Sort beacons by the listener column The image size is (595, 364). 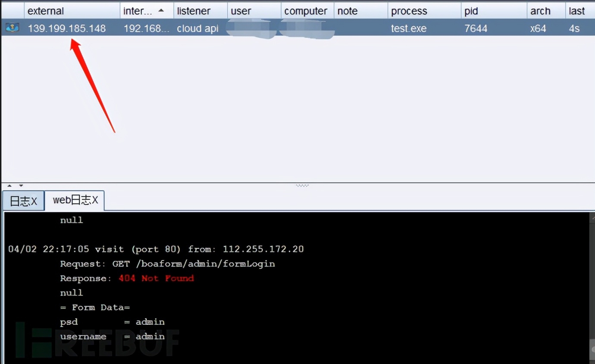tap(200, 11)
